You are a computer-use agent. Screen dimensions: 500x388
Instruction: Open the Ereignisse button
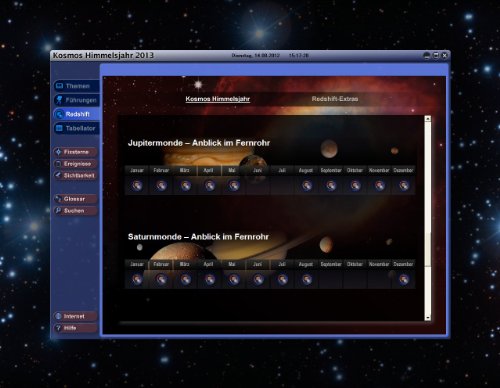coord(75,164)
